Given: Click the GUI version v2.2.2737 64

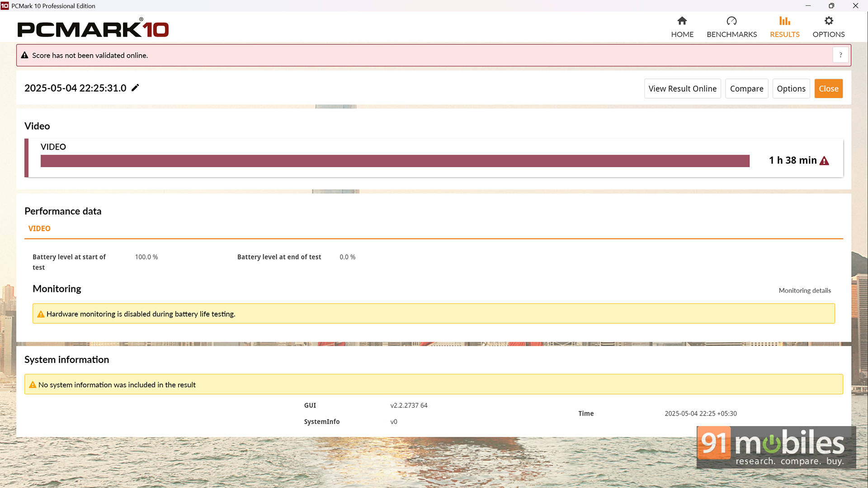Looking at the screenshot, I should (x=409, y=406).
